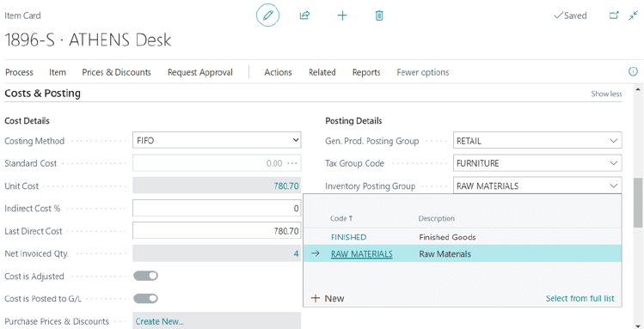Click the vertical scrollbar thumb
The width and height of the screenshot is (644, 329).
click(x=638, y=202)
